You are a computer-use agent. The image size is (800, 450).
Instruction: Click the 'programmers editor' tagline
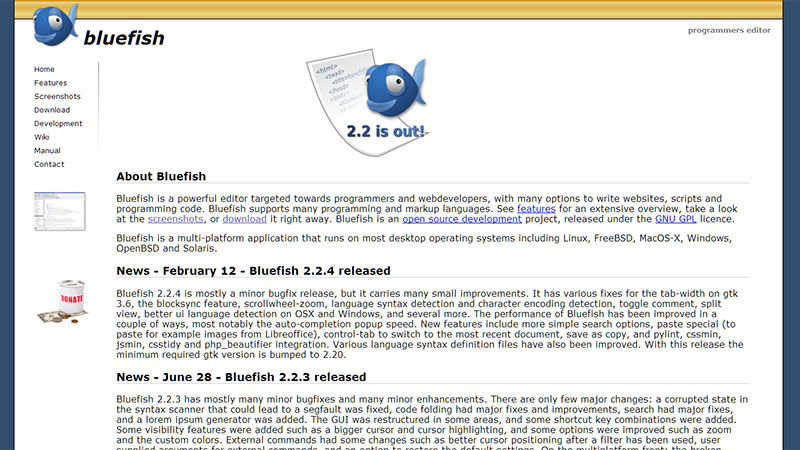[x=729, y=30]
